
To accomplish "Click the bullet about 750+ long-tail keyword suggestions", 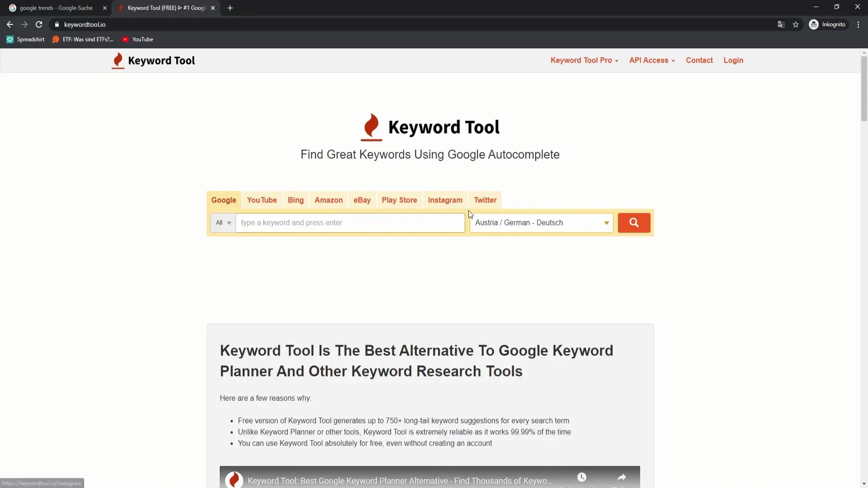I will (x=403, y=421).
